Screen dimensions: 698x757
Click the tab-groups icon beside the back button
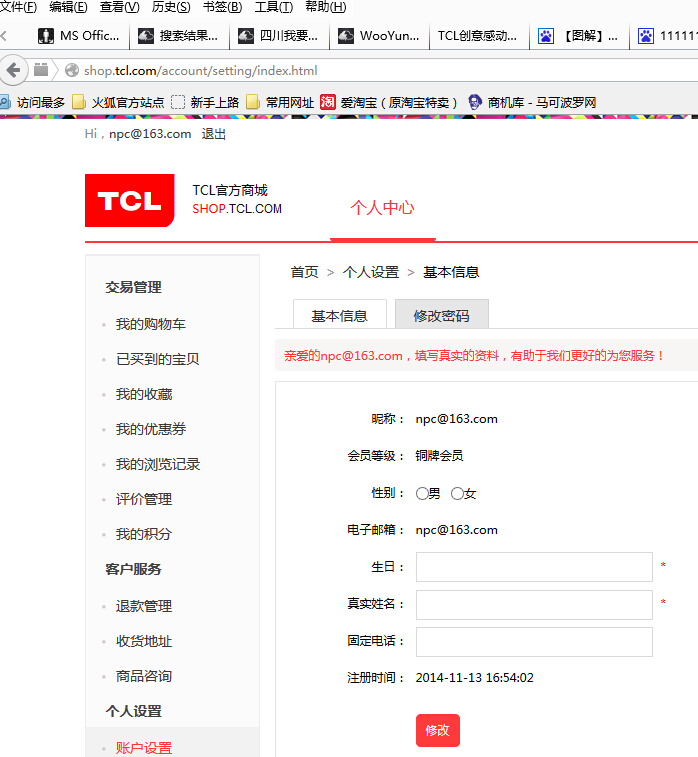pyautogui.click(x=41, y=70)
